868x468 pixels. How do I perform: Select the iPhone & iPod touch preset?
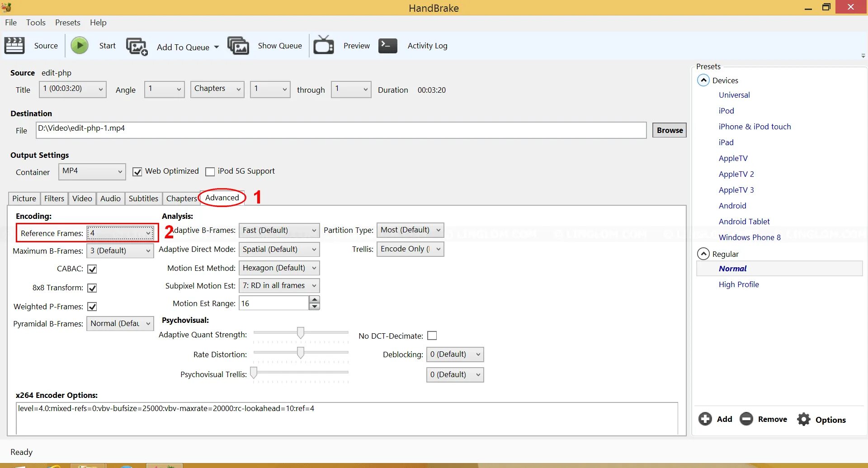click(755, 127)
